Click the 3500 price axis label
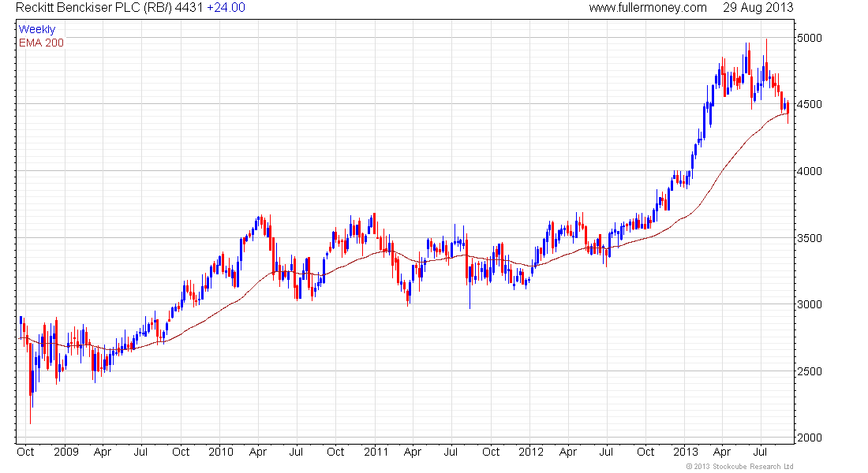The image size is (868, 473). (810, 238)
